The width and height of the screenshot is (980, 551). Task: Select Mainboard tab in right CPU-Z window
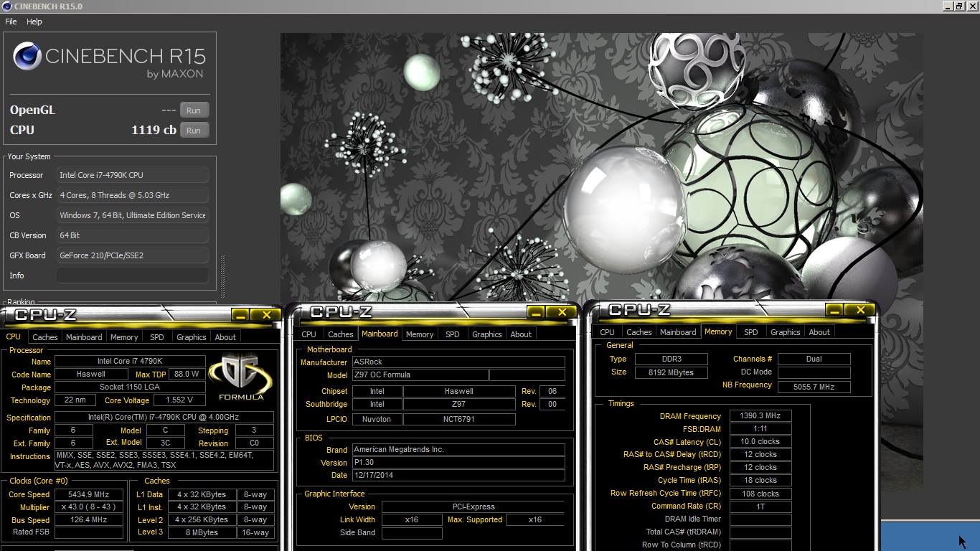coord(678,332)
